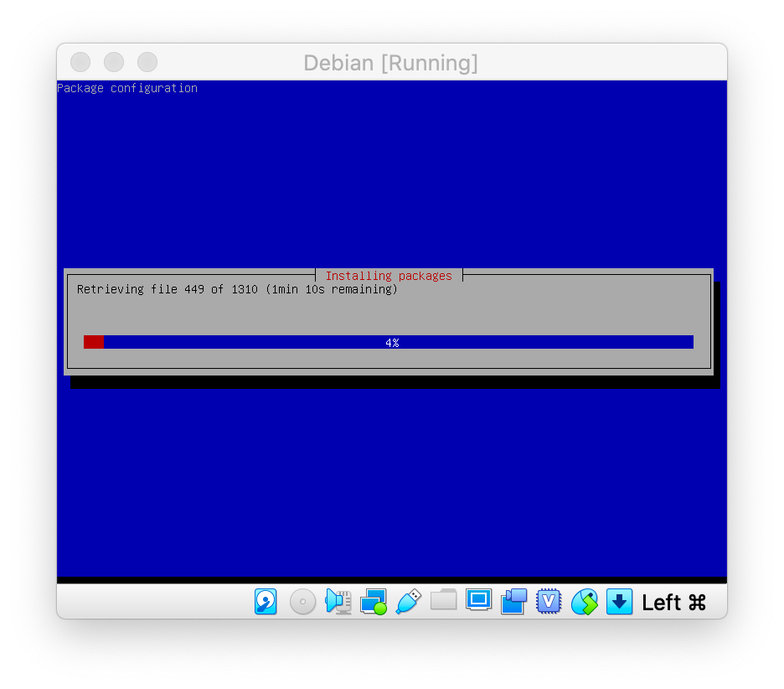Open the hard disk activity indicator
Viewport: 784px width, 689px height.
point(266,601)
